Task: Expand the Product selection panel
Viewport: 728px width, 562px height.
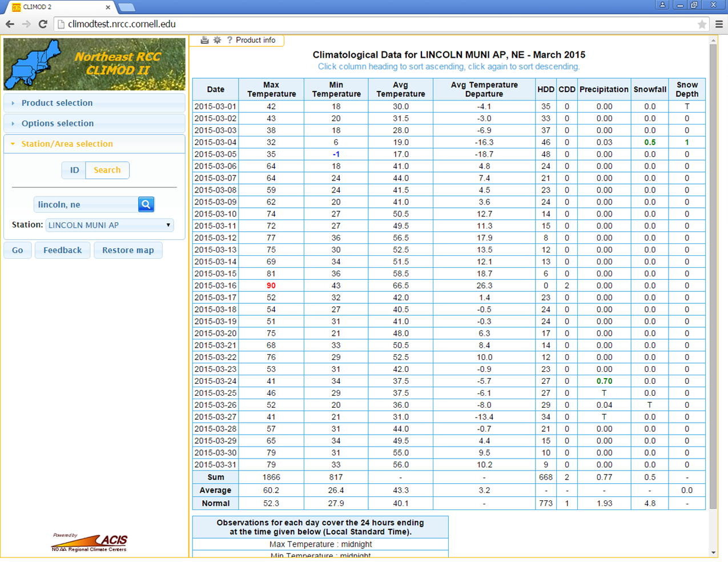Action: 57,103
